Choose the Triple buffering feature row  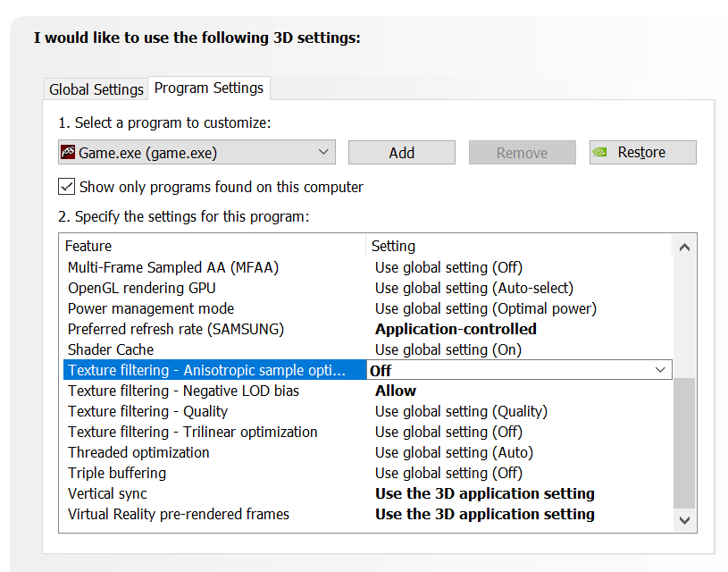pyautogui.click(x=117, y=473)
